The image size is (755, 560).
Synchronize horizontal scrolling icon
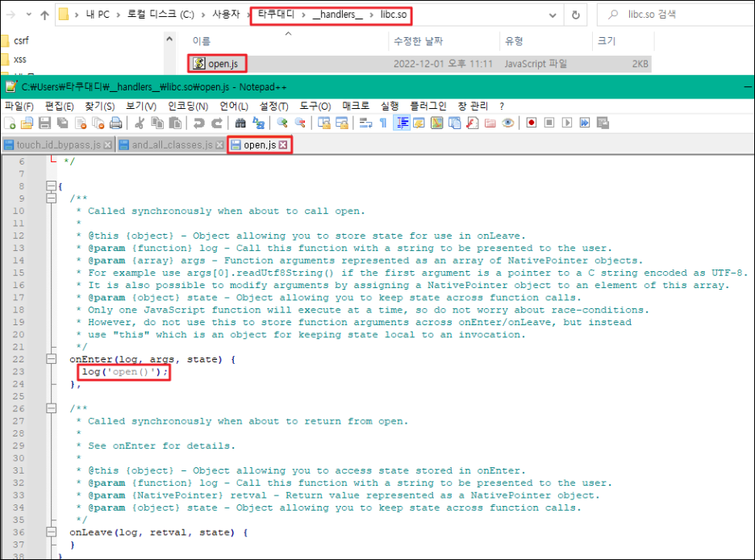342,123
